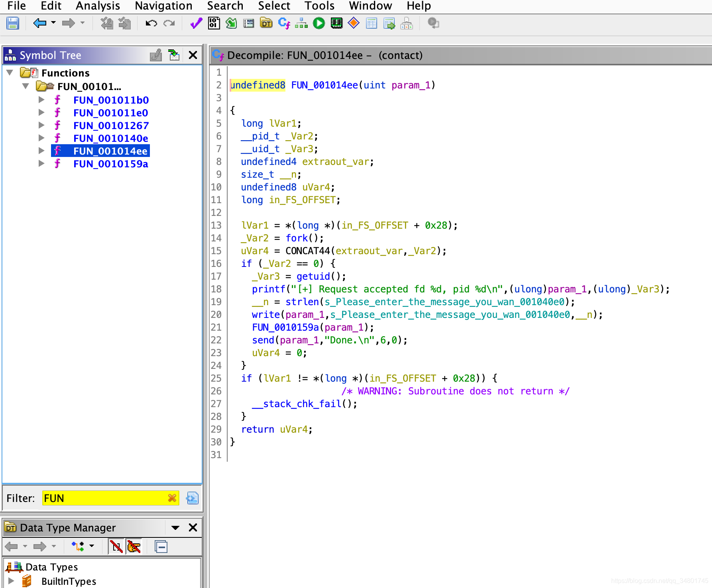The height and width of the screenshot is (588, 712).
Task: Navigate back with the blue arrow
Action: point(40,23)
